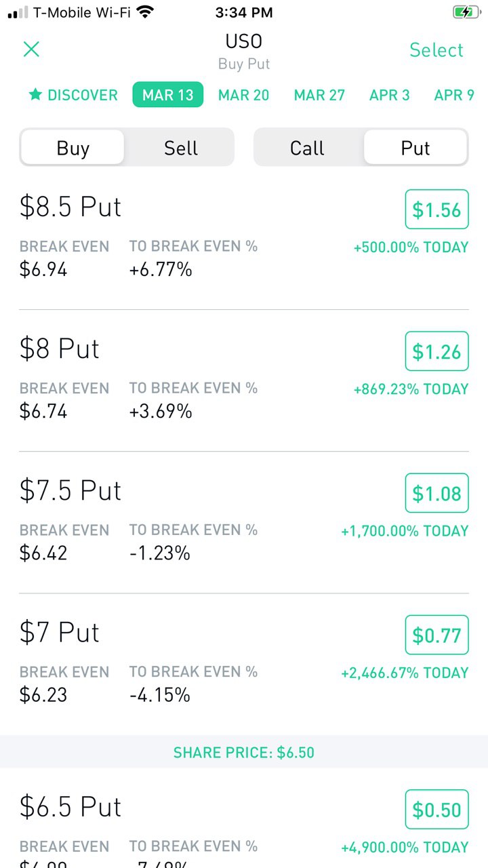Tap the $0.77 price for $7 Put
Screen dimensions: 488x868
click(x=436, y=635)
